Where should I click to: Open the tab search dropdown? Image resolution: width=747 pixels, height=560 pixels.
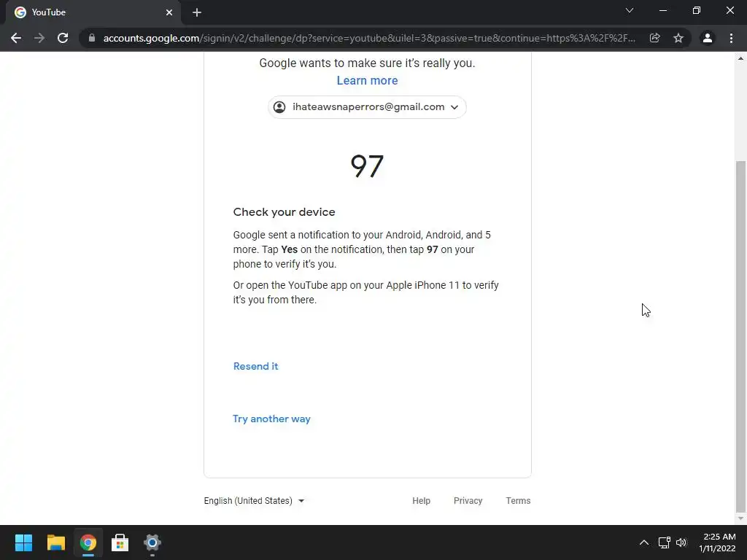(x=630, y=10)
